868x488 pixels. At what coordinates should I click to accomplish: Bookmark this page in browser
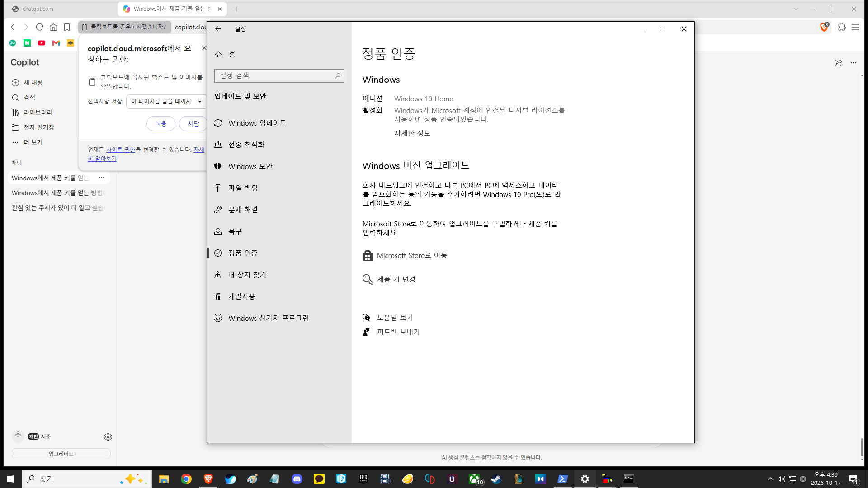pyautogui.click(x=67, y=27)
